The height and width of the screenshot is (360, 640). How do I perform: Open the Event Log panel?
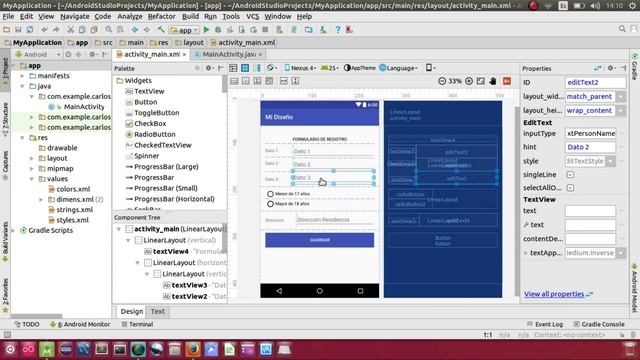pos(545,324)
